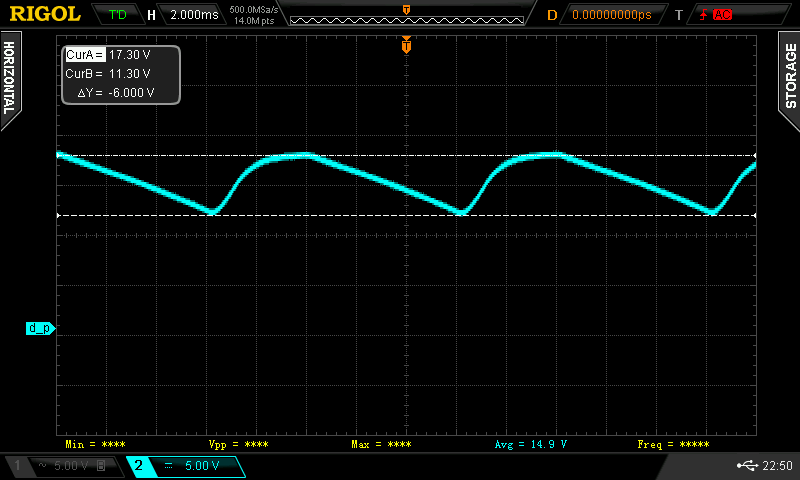Click the USB connection icon
Screen dimensions: 800x480
click(747, 465)
